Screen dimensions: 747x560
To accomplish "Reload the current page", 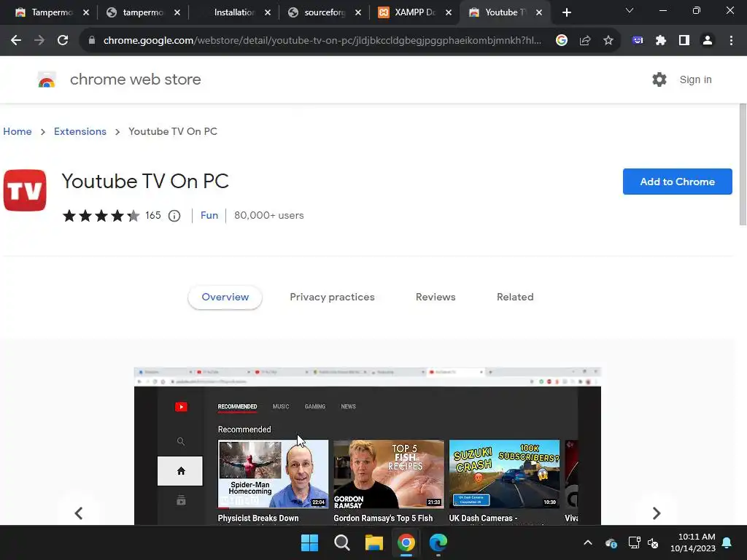I will (63, 41).
